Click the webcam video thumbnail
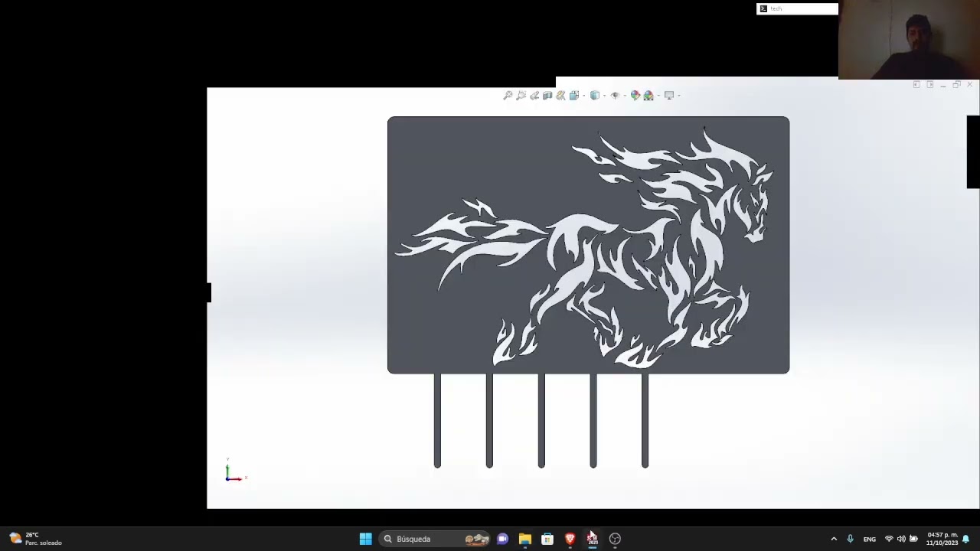Screen dimensions: 980x551 pyautogui.click(x=909, y=40)
